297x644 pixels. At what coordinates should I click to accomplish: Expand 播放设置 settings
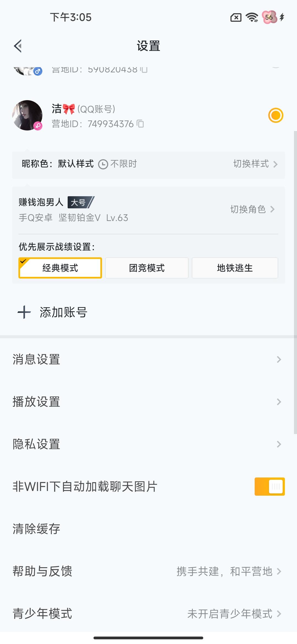(x=279, y=401)
